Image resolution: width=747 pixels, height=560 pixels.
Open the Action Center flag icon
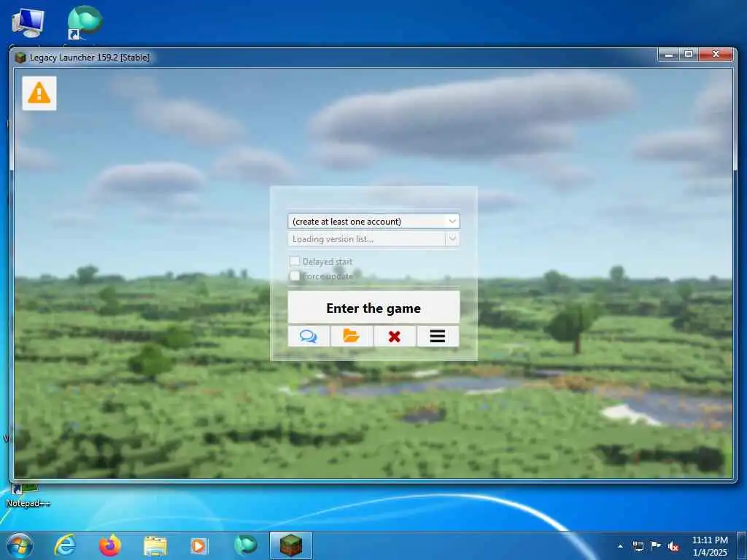coord(656,546)
